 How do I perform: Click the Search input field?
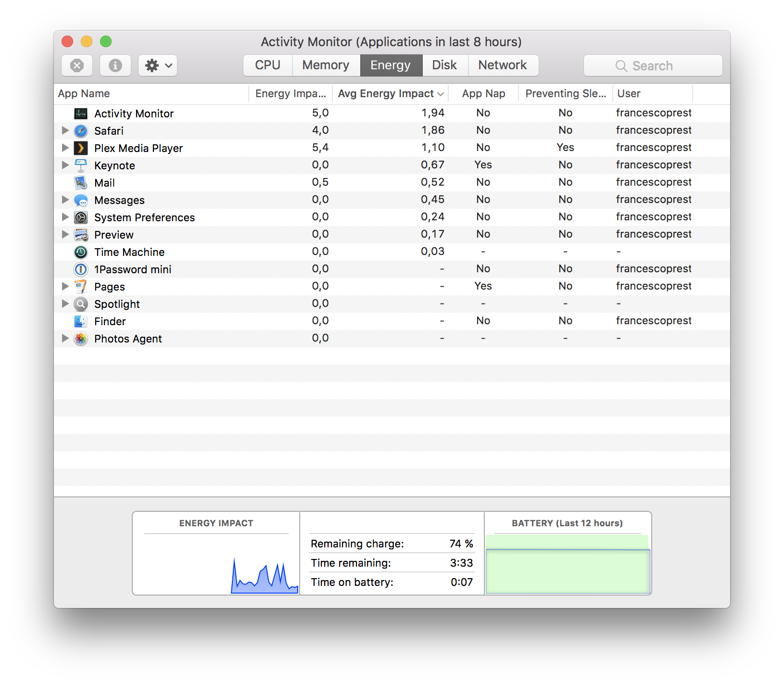[653, 65]
